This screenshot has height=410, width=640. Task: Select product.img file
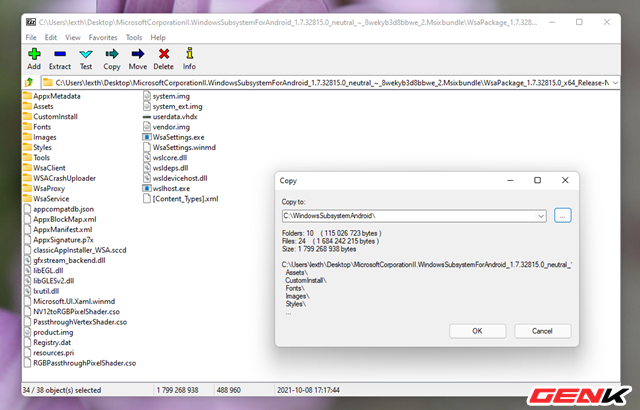click(x=49, y=332)
